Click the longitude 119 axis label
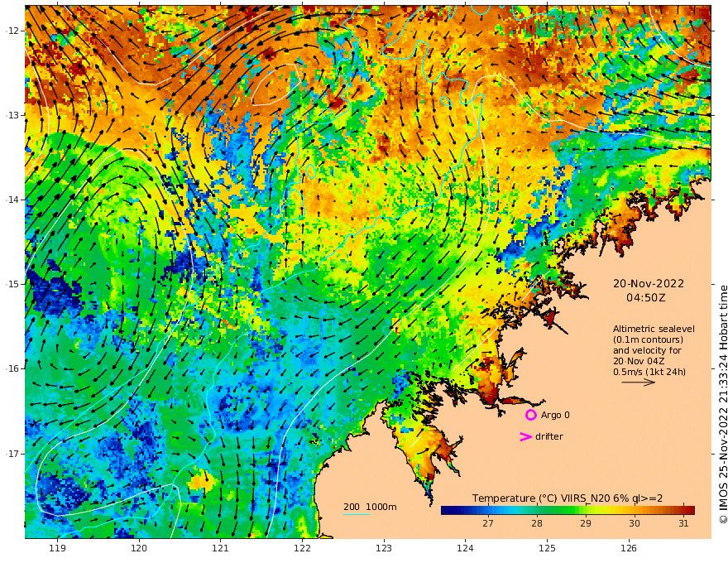The image size is (728, 563). tap(57, 548)
